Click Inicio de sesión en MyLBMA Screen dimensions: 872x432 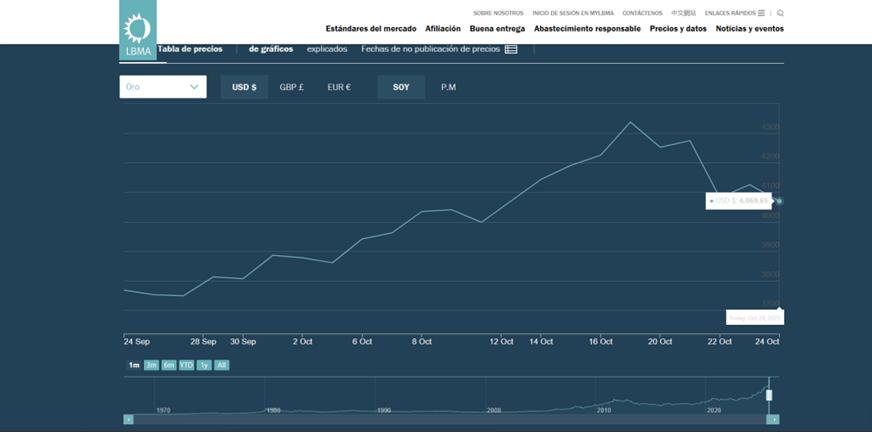tap(573, 13)
